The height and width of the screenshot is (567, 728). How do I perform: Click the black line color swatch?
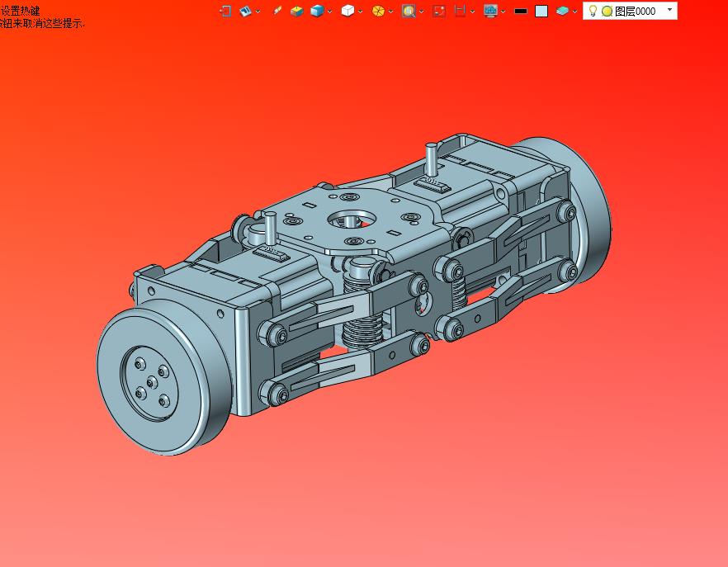click(521, 12)
